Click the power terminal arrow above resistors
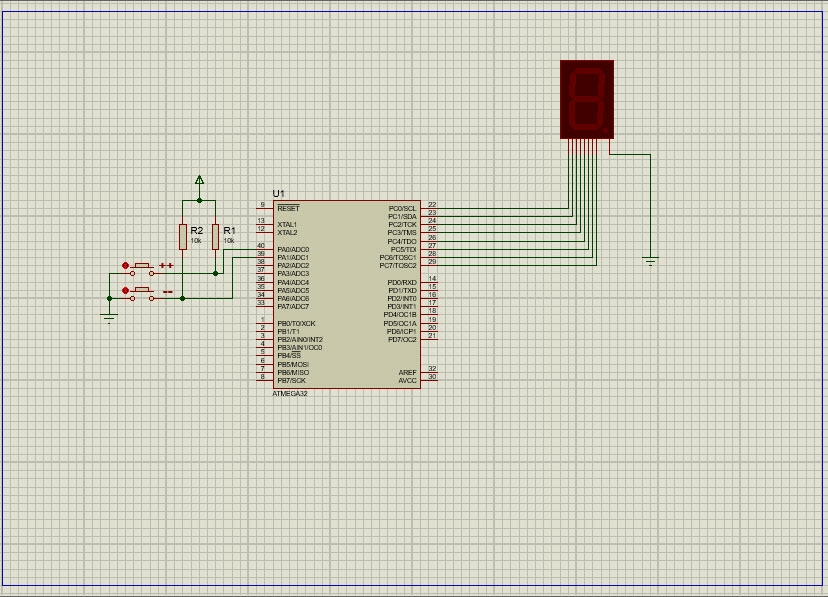This screenshot has height=597, width=828. [199, 180]
